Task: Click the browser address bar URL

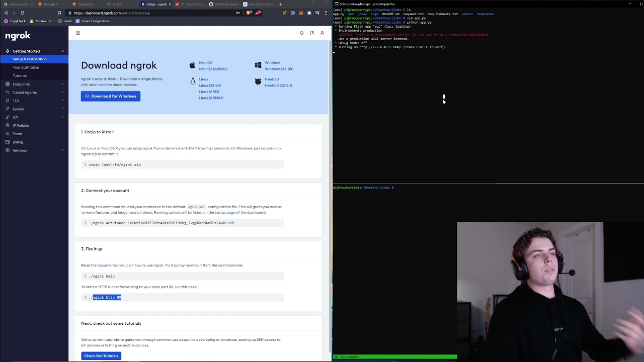Action: (x=112, y=13)
